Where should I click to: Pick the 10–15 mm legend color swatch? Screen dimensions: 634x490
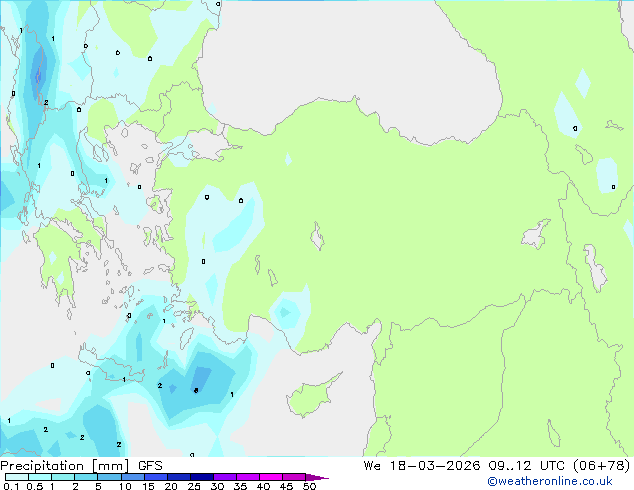[x=133, y=477]
